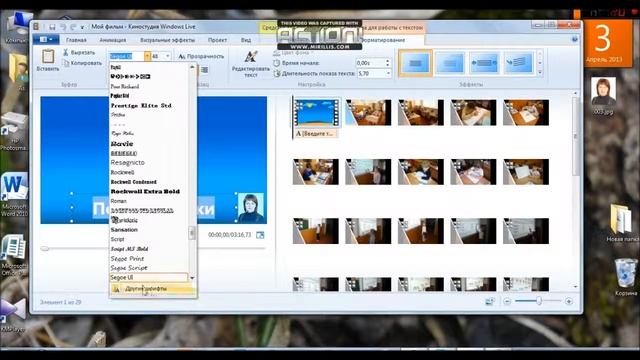Open the Проект tab
Image resolution: width=640 pixels, height=360 pixels.
(217, 40)
